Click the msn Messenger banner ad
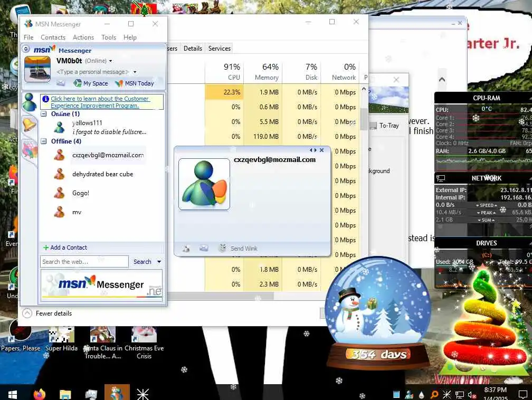This screenshot has height=400, width=532. click(x=101, y=285)
